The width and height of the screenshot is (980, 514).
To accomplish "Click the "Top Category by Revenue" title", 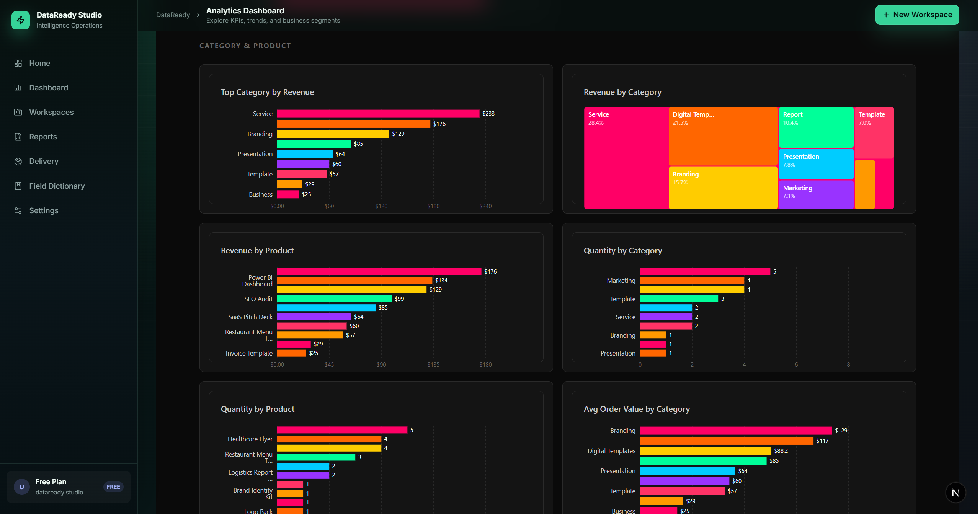I will 267,92.
